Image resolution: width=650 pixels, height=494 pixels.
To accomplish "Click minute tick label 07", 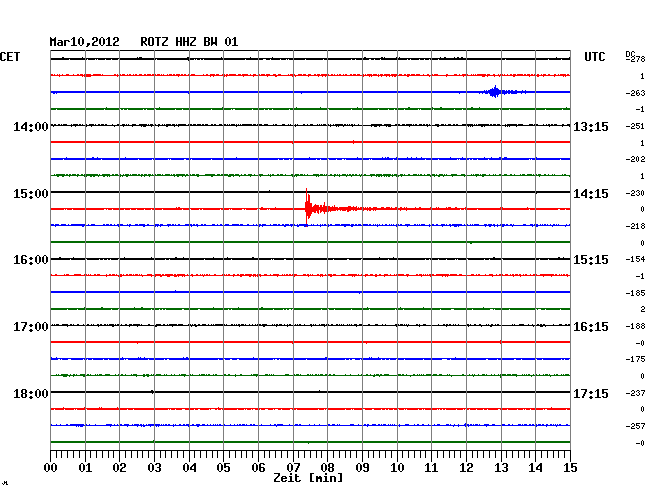I will (x=293, y=467).
